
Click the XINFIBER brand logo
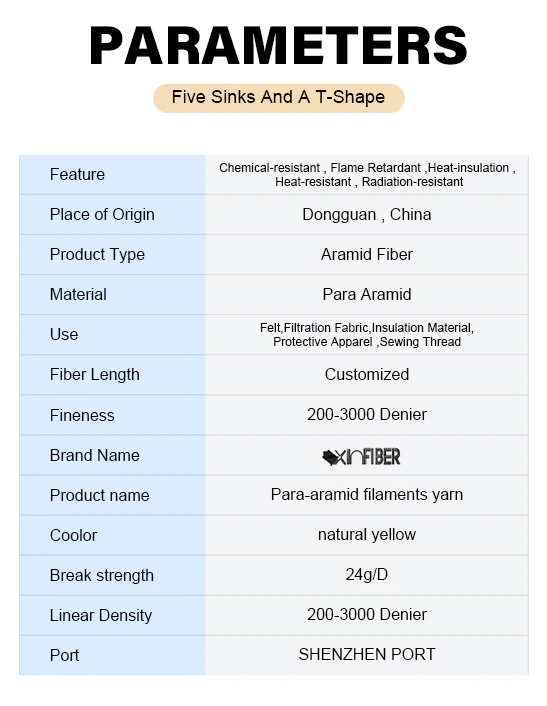[361, 457]
